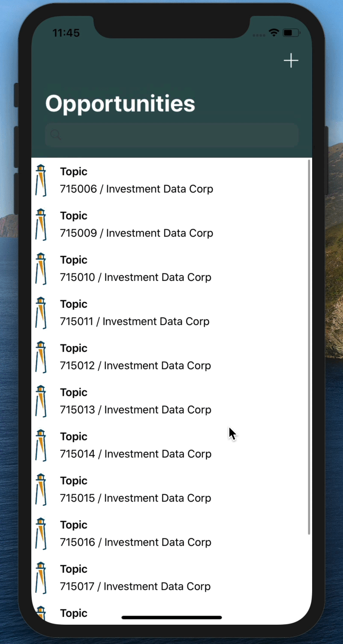Click lighthouse icon beside opportunity 715012
The width and height of the screenshot is (343, 644).
(x=41, y=357)
